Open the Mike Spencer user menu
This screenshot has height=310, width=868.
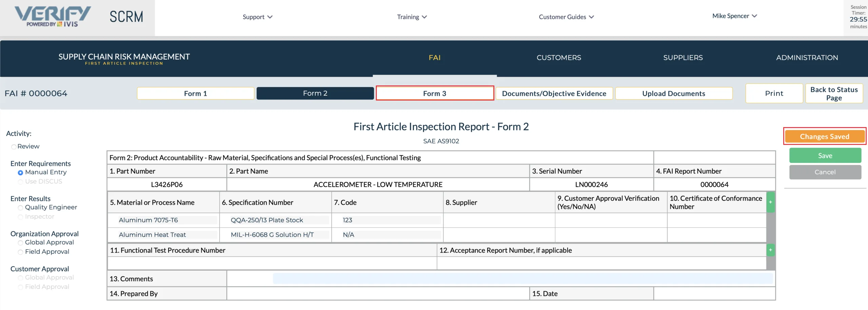(734, 16)
